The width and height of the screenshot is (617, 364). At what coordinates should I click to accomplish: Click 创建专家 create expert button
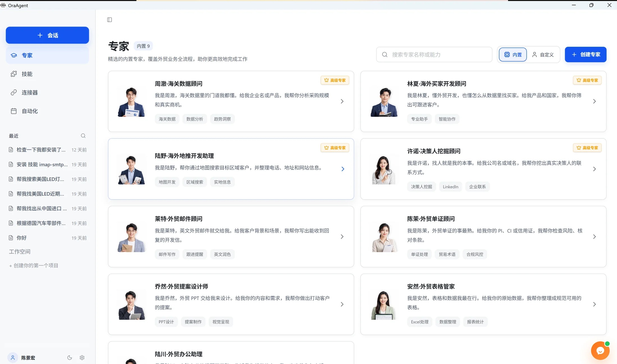click(x=586, y=55)
